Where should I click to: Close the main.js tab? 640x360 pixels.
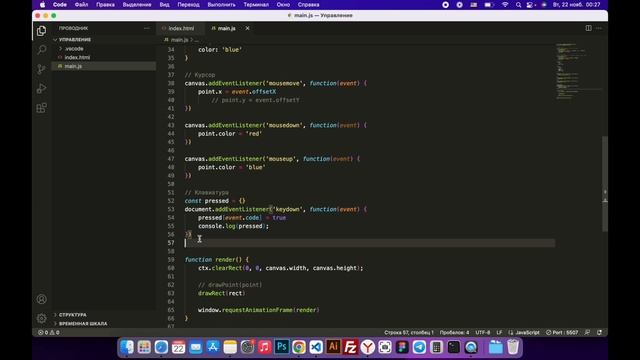point(247,28)
